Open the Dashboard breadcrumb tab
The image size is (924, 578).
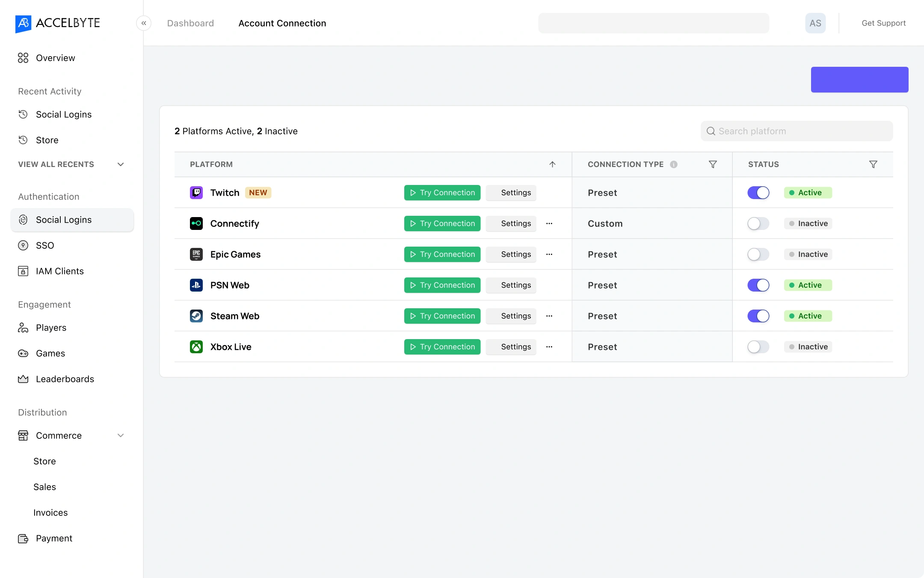tap(190, 23)
